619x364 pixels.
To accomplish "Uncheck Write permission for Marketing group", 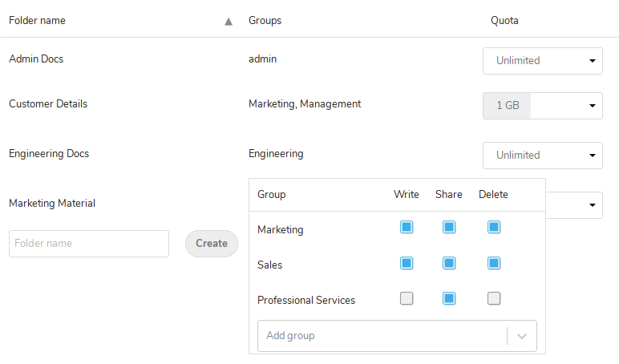I will [x=407, y=228].
